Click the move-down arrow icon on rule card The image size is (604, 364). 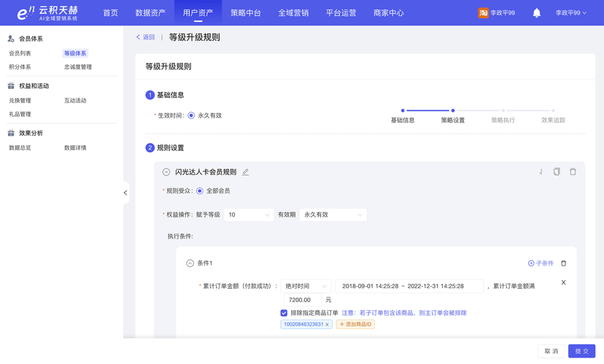[541, 172]
